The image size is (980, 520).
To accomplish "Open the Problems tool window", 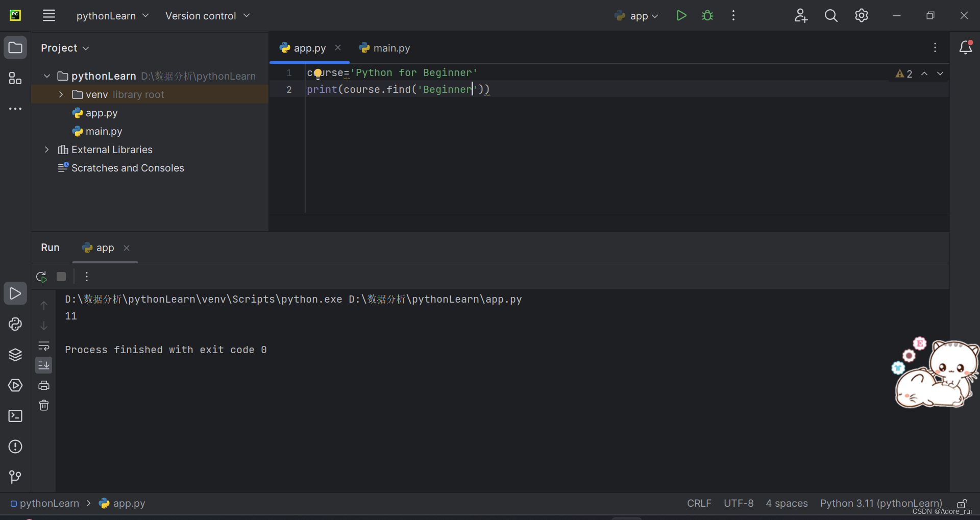I will [x=15, y=447].
